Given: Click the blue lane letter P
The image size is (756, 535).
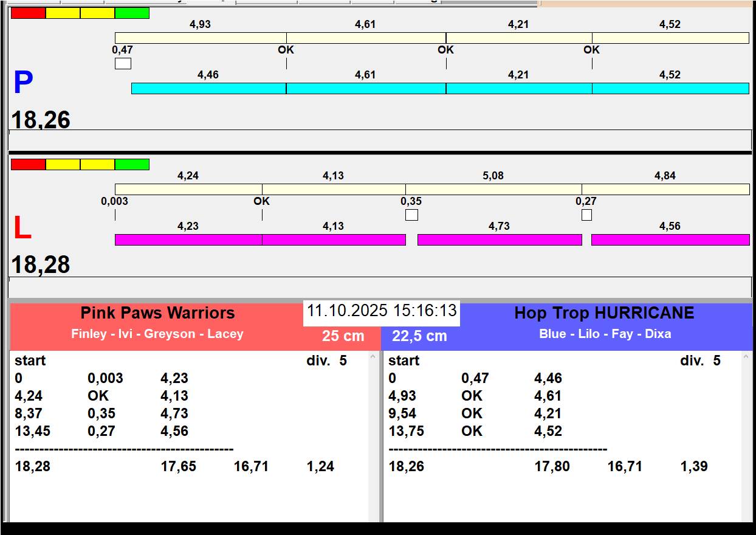Looking at the screenshot, I should 23,83.
